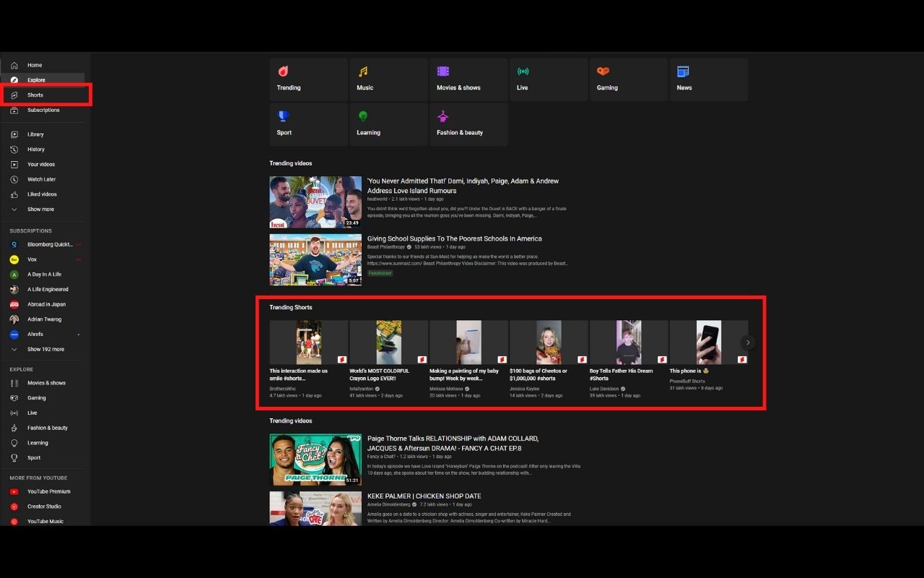Click the News explore icon

[x=683, y=72]
